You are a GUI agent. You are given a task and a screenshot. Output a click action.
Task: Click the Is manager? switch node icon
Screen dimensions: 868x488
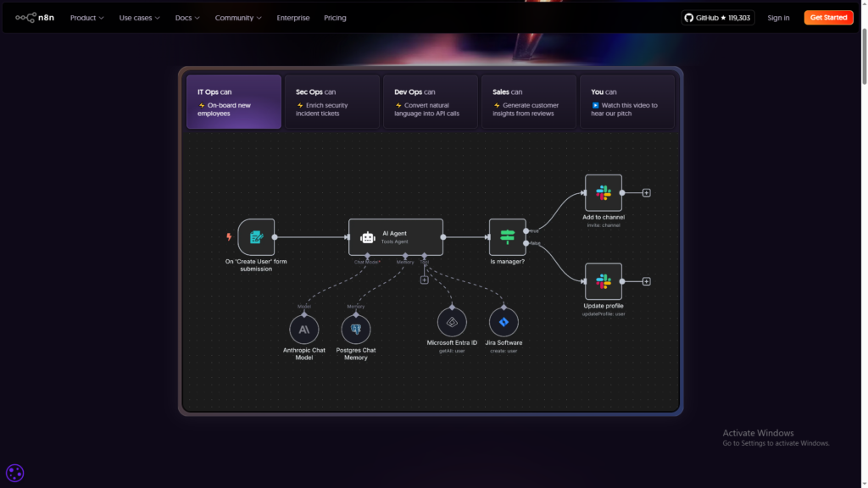[507, 237]
